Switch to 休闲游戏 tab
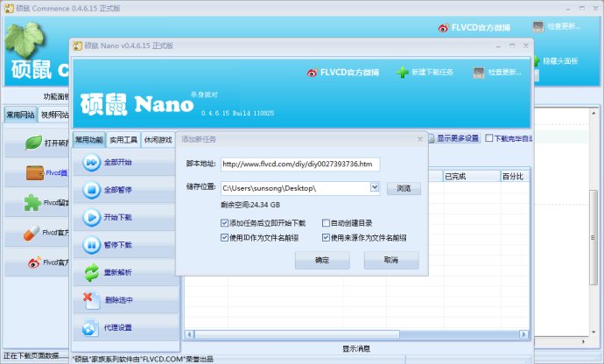The height and width of the screenshot is (364, 604). point(158,140)
